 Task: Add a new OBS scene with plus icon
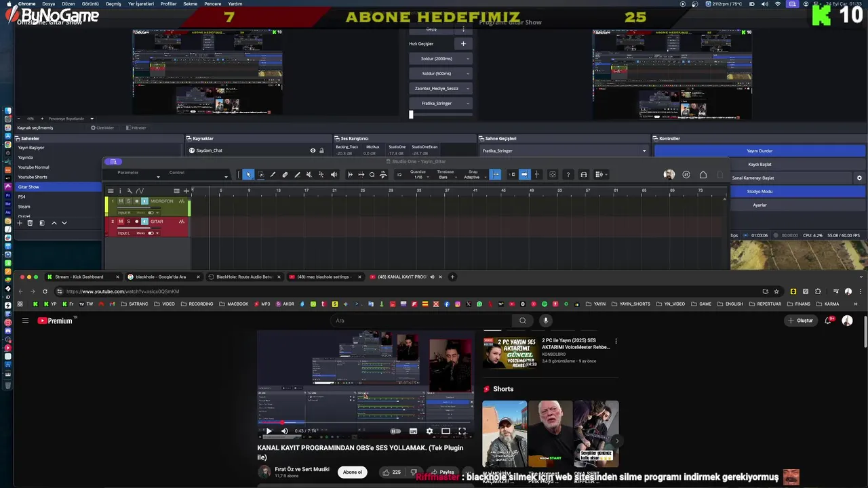(20, 223)
